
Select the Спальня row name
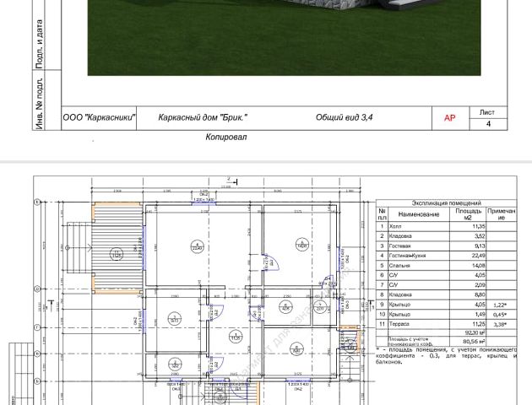pos(399,266)
